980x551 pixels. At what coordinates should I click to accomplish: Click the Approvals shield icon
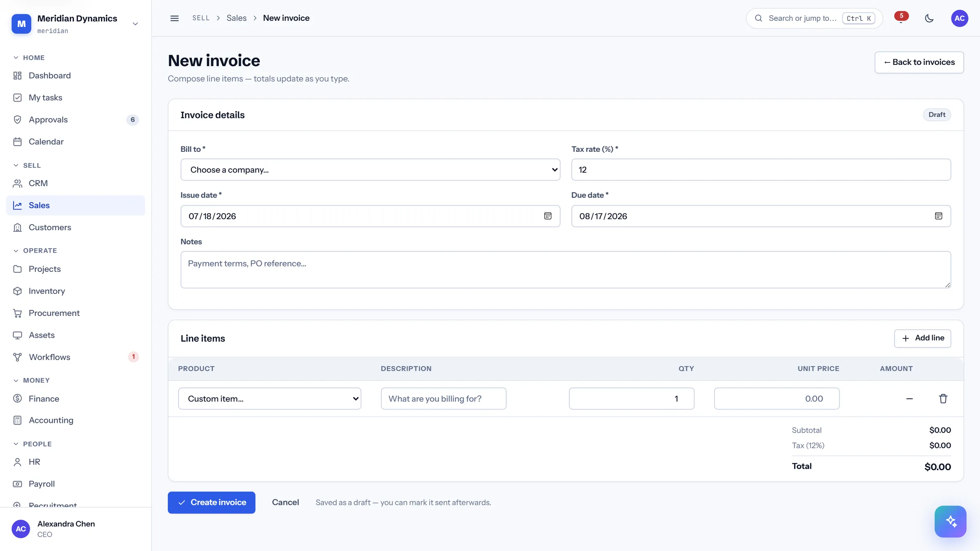tap(17, 120)
